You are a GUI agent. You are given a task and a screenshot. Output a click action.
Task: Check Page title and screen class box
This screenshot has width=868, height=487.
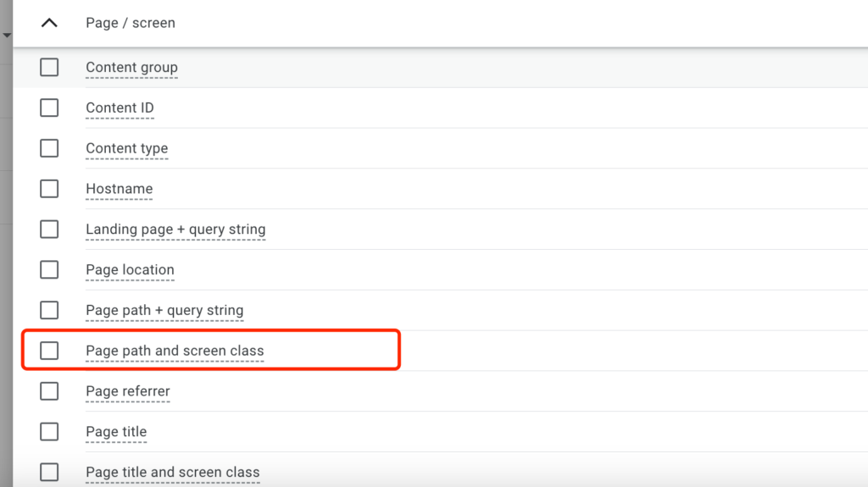click(49, 472)
